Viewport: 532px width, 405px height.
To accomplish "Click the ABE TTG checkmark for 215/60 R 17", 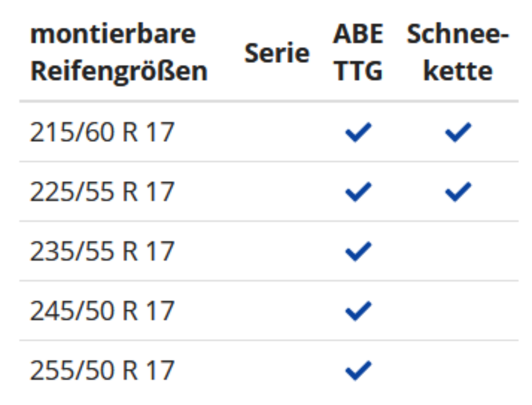I will (x=357, y=133).
